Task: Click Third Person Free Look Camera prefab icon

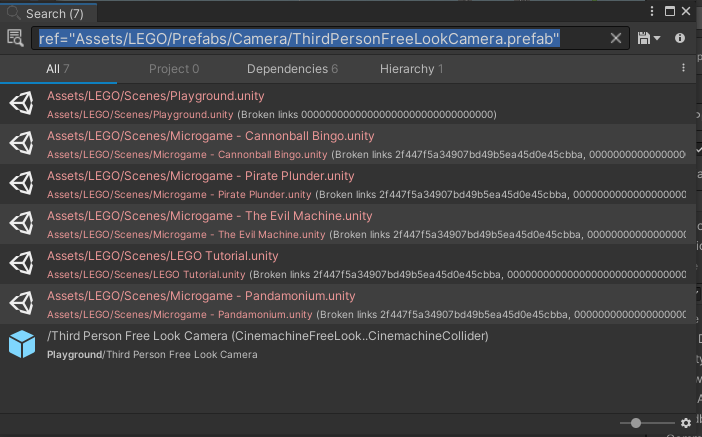Action: point(22,344)
